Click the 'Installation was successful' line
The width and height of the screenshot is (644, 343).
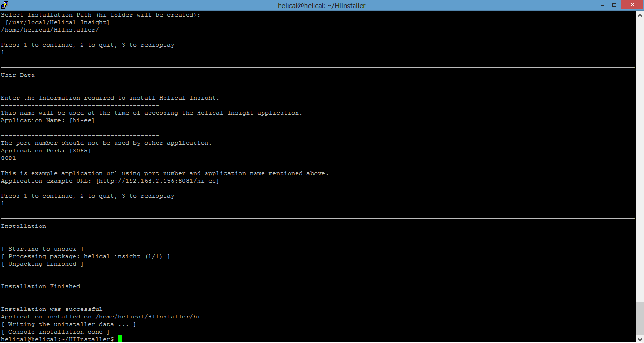click(52, 309)
